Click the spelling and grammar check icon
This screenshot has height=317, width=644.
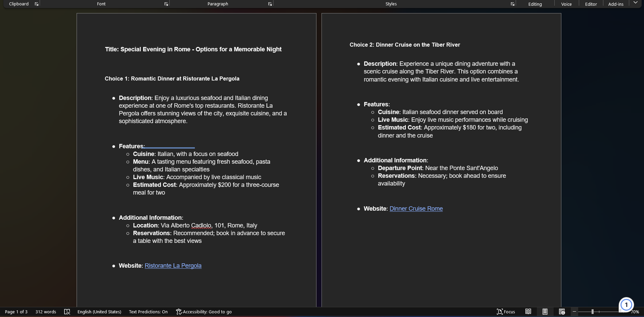coord(67,312)
